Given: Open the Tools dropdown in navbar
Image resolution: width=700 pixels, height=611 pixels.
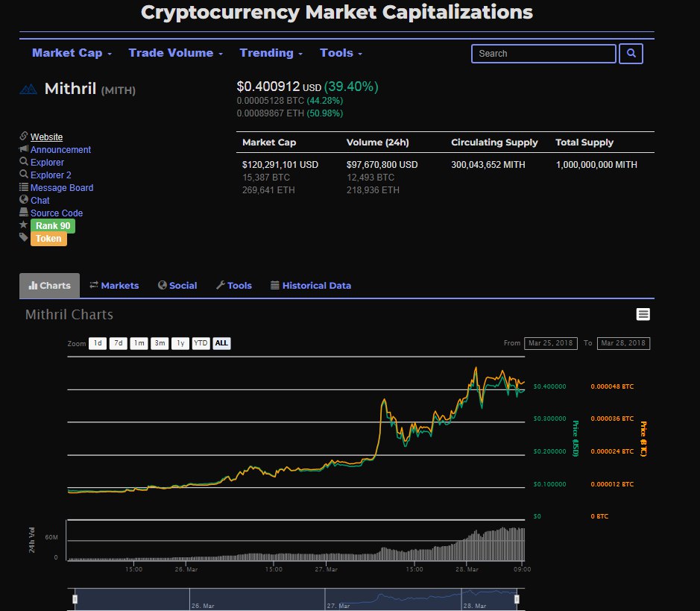Looking at the screenshot, I should tap(341, 53).
